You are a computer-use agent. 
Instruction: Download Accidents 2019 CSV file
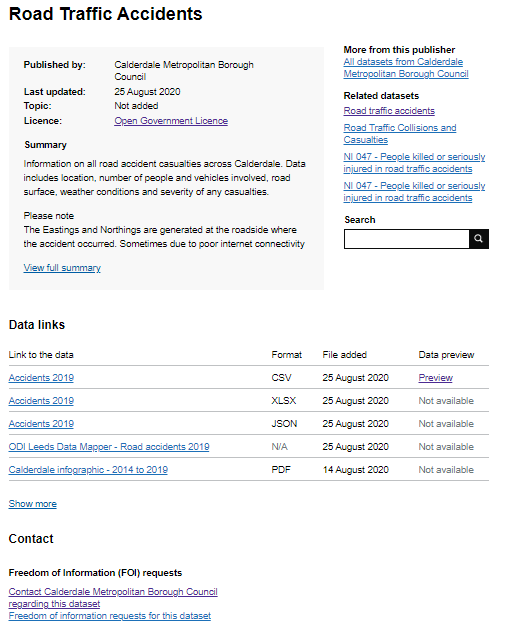tap(41, 378)
